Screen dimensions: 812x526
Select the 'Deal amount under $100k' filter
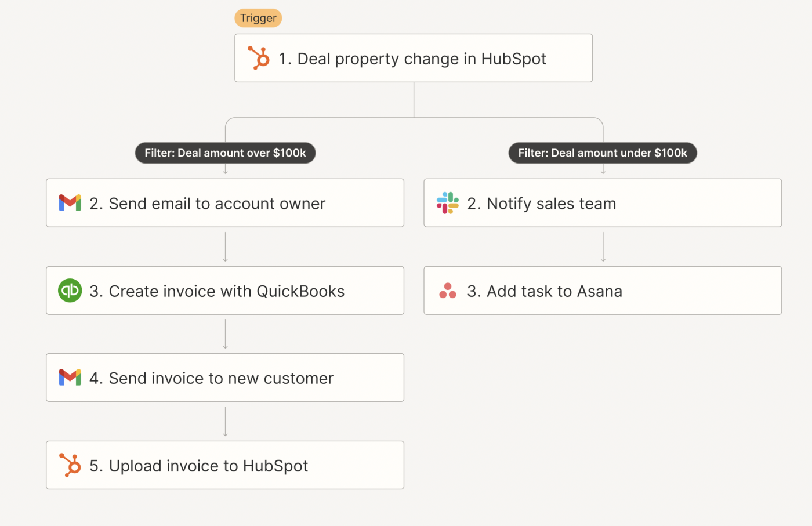[x=603, y=153]
